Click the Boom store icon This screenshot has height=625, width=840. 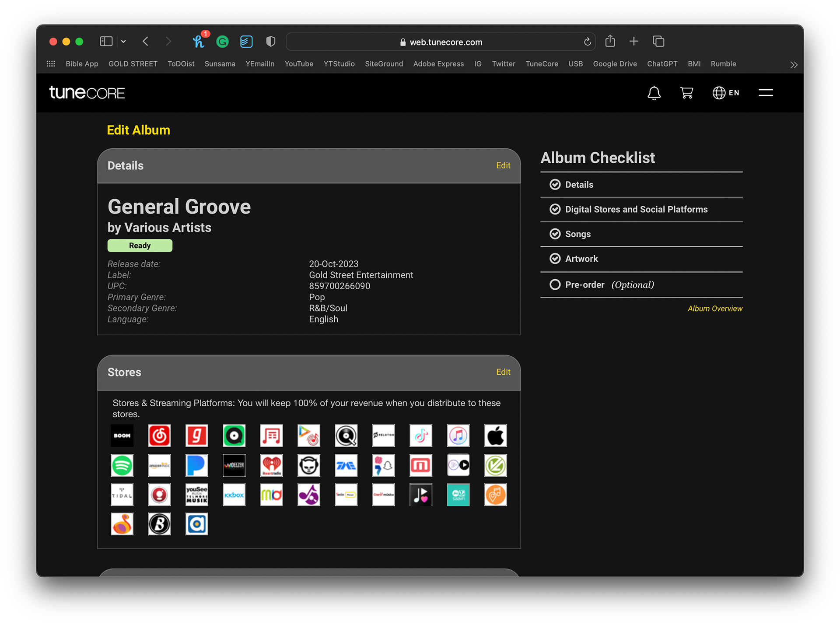pyautogui.click(x=122, y=435)
